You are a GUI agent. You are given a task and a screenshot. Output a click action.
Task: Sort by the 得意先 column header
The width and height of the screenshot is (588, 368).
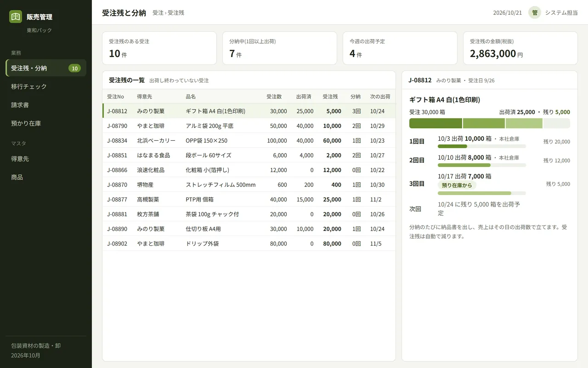[x=145, y=97]
